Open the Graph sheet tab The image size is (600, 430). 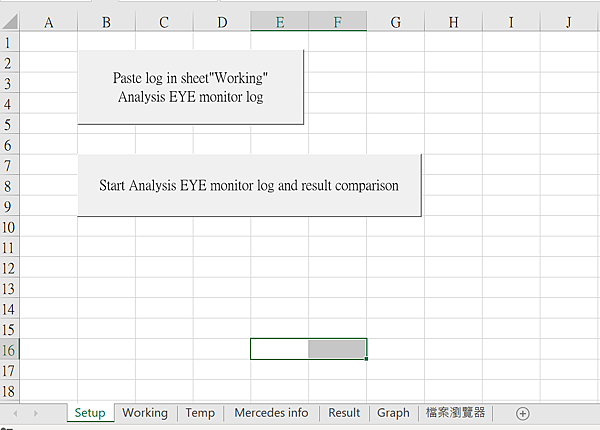[x=393, y=413]
